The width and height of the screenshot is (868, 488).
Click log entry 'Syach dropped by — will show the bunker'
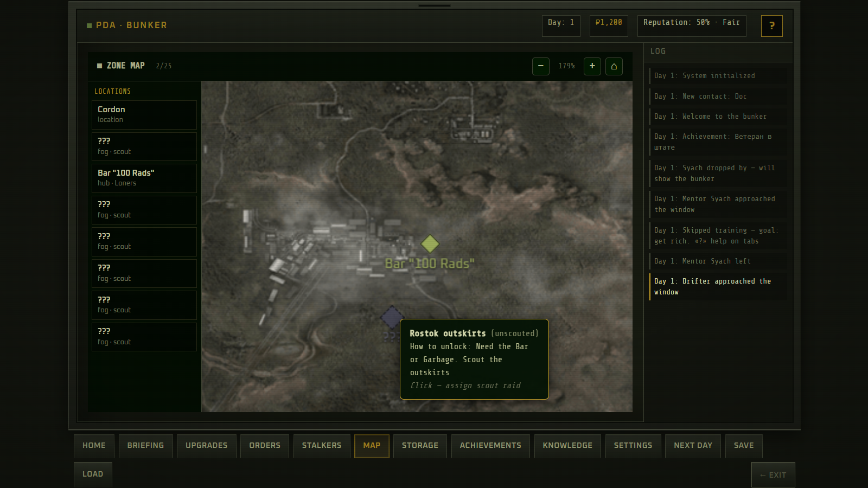[718, 174]
